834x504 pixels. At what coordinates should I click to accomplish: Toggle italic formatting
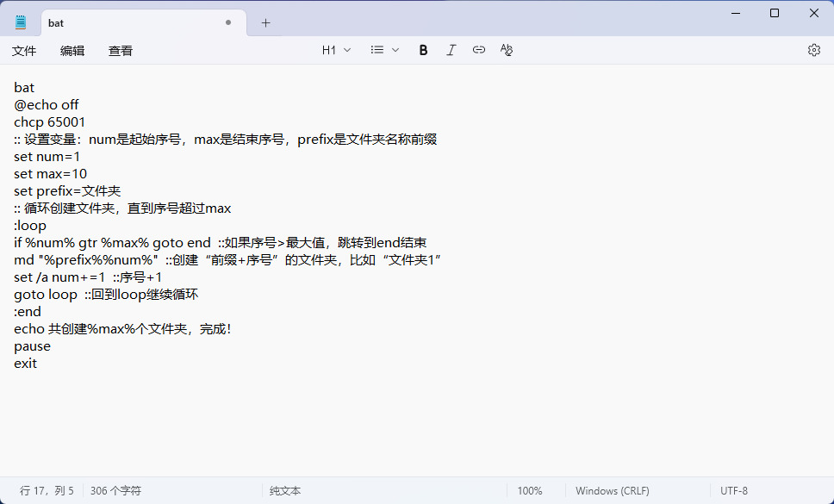(451, 50)
